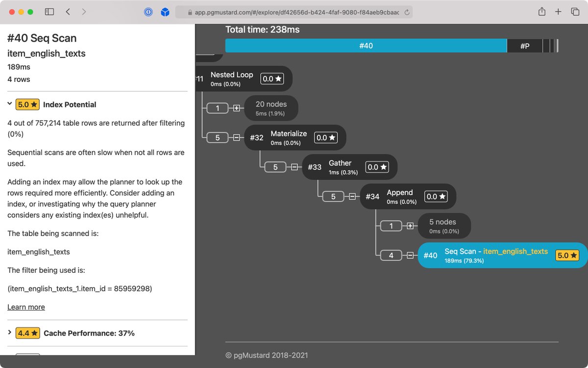Open the 1Password extension icon
The width and height of the screenshot is (588, 368).
coord(148,12)
